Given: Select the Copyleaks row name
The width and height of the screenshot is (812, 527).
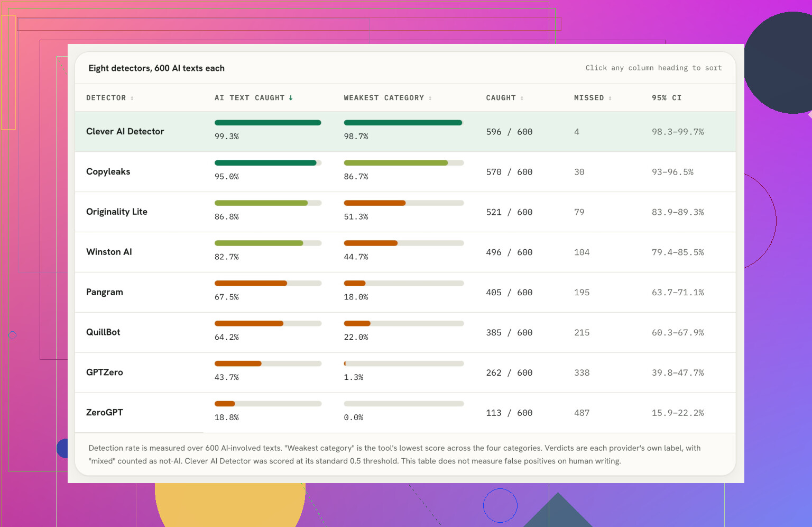Looking at the screenshot, I should point(108,171).
